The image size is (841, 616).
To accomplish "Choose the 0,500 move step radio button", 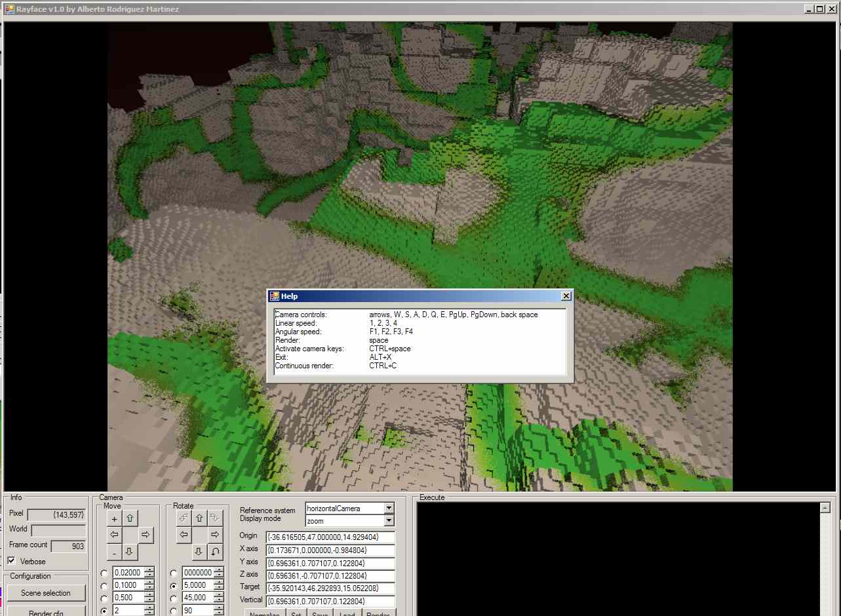I will [104, 598].
